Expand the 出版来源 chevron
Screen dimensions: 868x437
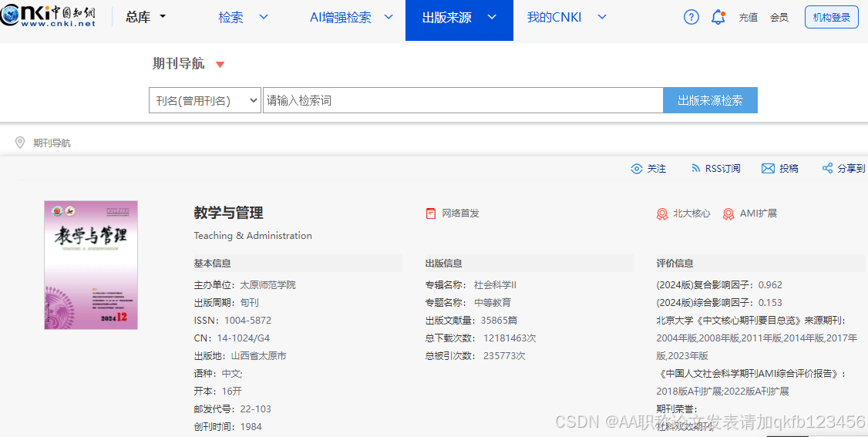pos(492,17)
